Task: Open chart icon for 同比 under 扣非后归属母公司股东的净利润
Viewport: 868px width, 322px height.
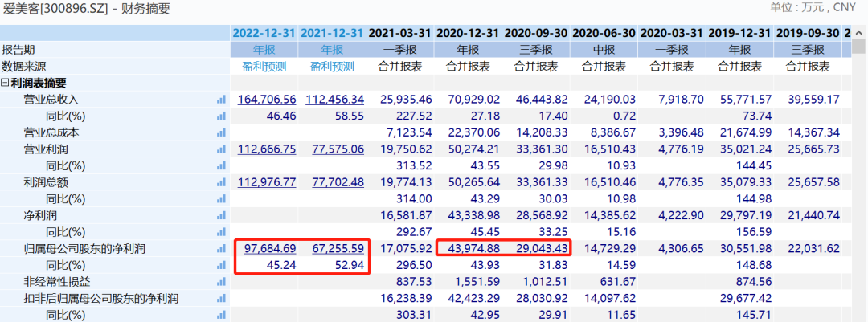Action: [222, 316]
